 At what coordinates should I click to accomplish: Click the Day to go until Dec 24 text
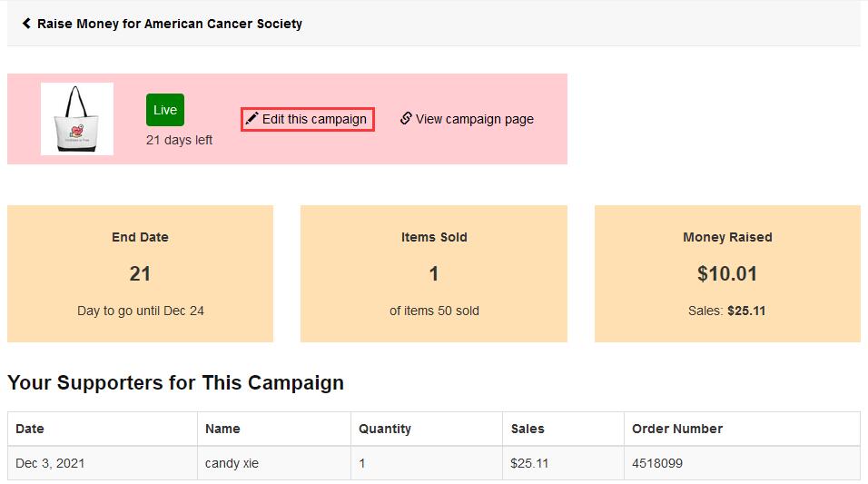click(x=141, y=311)
